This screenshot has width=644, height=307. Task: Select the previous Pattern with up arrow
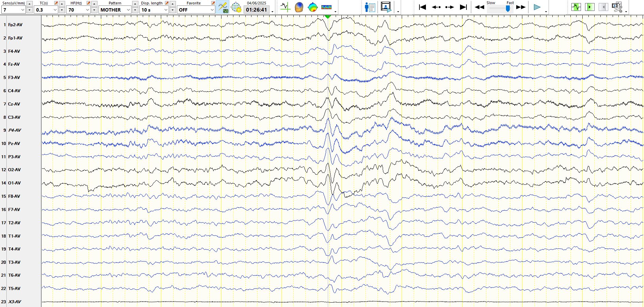click(135, 4)
